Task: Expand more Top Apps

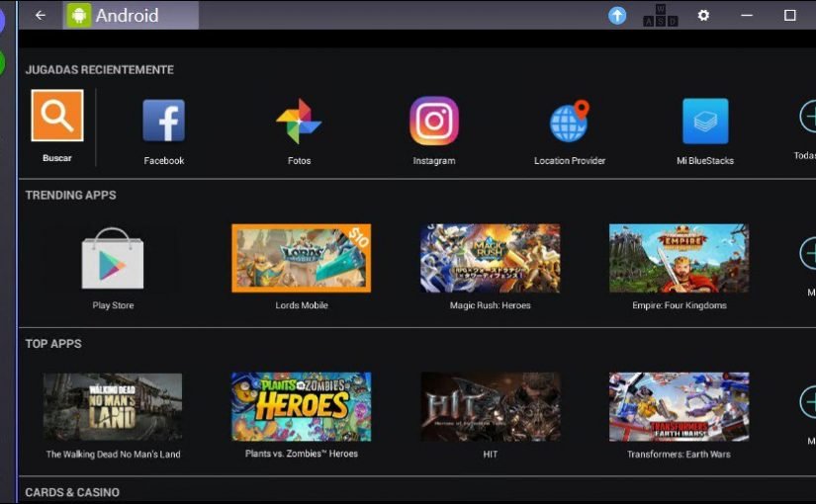Action: coord(807,402)
